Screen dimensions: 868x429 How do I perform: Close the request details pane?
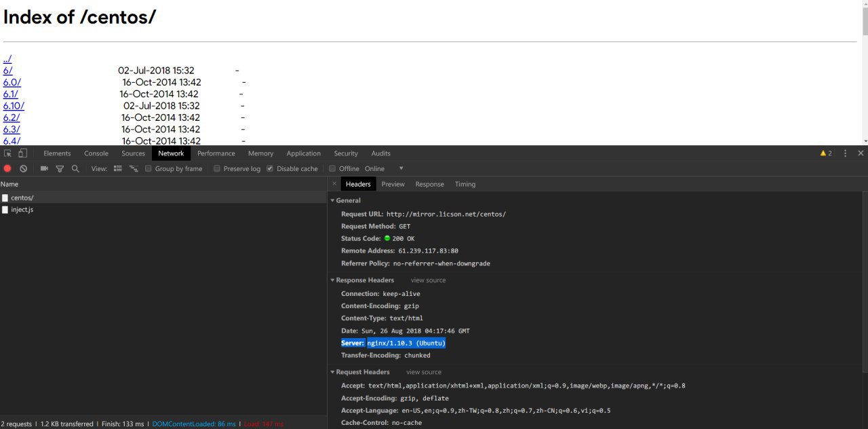click(x=334, y=184)
